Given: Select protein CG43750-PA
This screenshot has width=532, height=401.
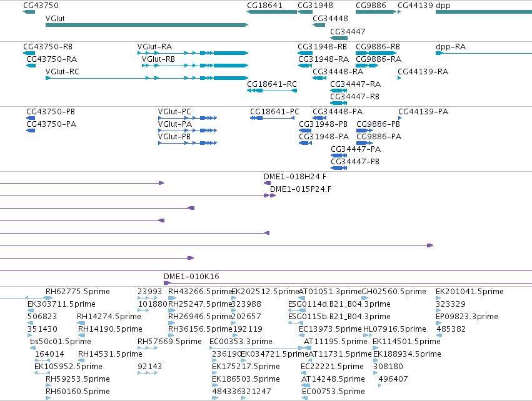Looking at the screenshot, I should pyautogui.click(x=31, y=131).
